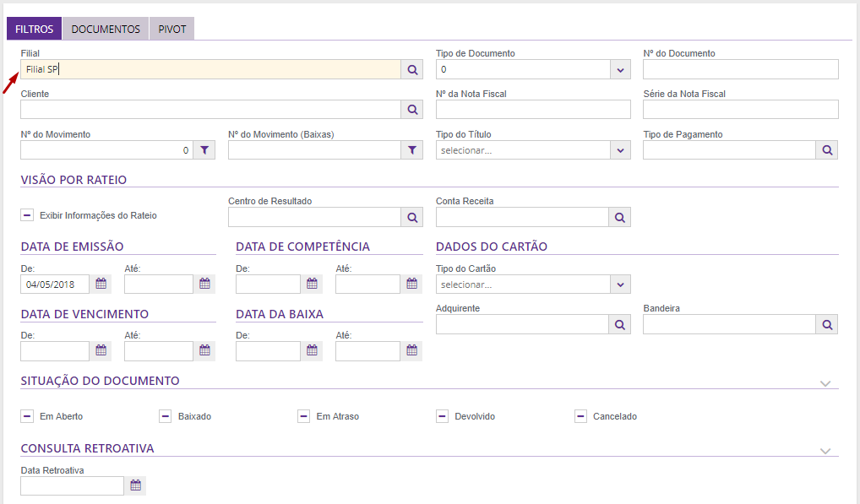The height and width of the screenshot is (504, 860).
Task: Toggle Exibir Informações do Rateio checkbox
Action: tap(27, 215)
